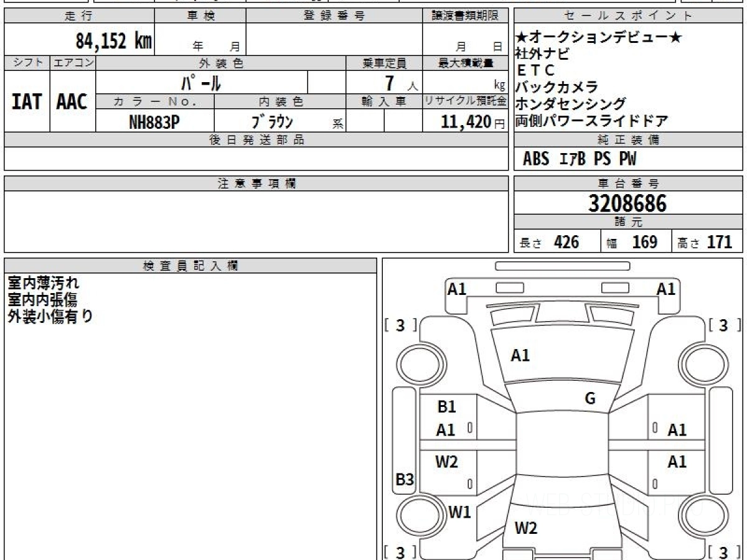This screenshot has height=560, width=747.
Task: Click the 検査員記入欄 section header
Action: 190,266
